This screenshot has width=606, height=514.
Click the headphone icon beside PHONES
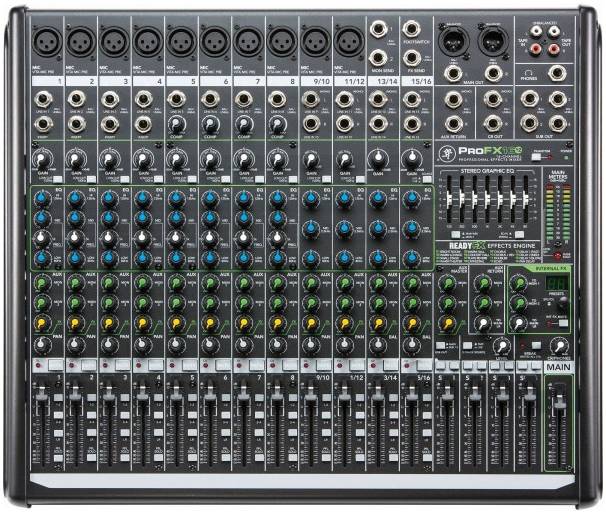(528, 72)
